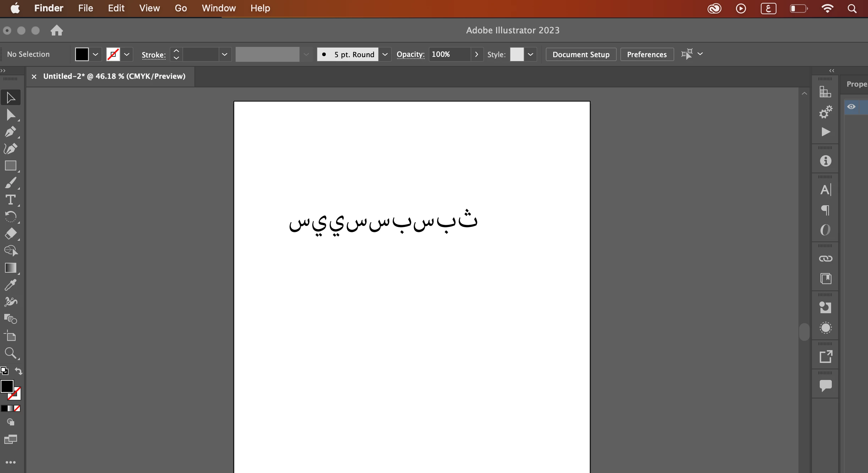Open the Window menu
This screenshot has height=473, width=868.
(x=219, y=8)
